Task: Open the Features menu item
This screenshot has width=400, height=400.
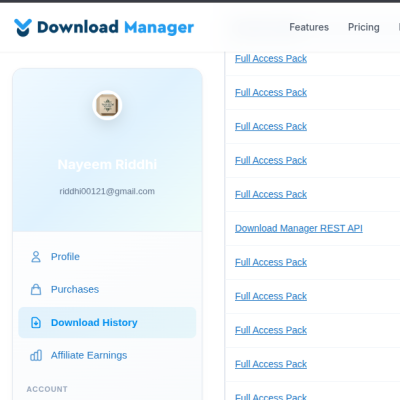Action: click(x=309, y=27)
